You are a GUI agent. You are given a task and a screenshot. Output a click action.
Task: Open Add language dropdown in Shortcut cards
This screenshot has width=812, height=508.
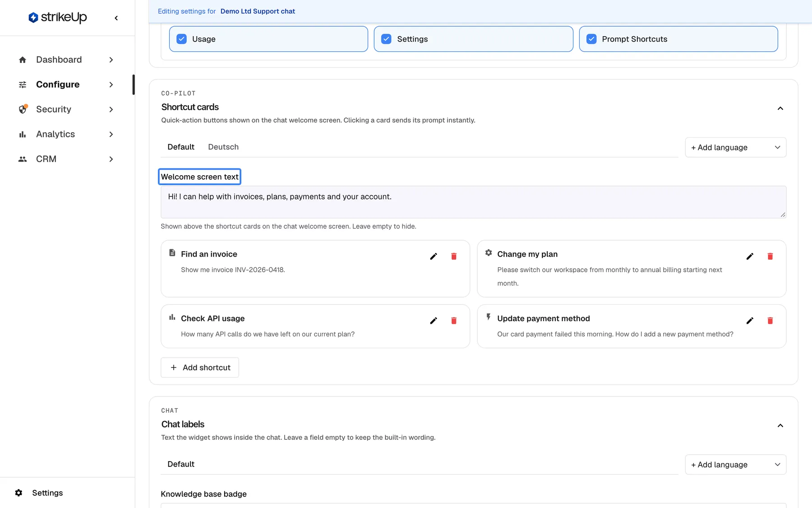735,147
